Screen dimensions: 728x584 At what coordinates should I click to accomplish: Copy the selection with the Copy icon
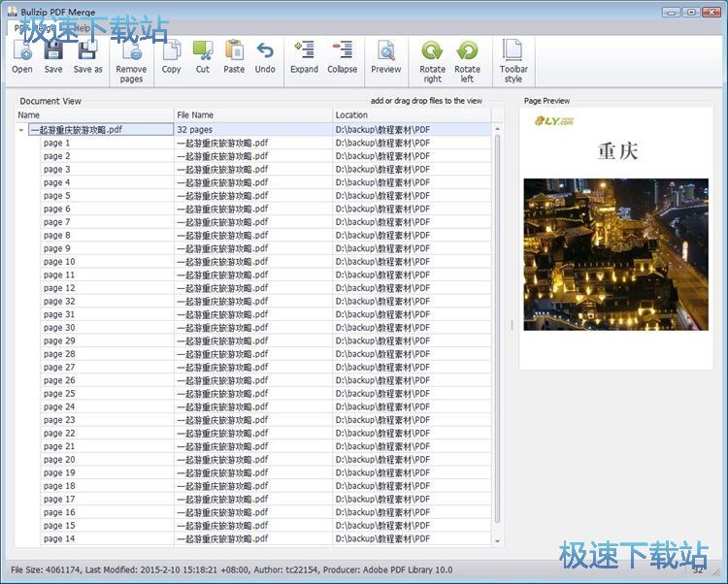(171, 56)
